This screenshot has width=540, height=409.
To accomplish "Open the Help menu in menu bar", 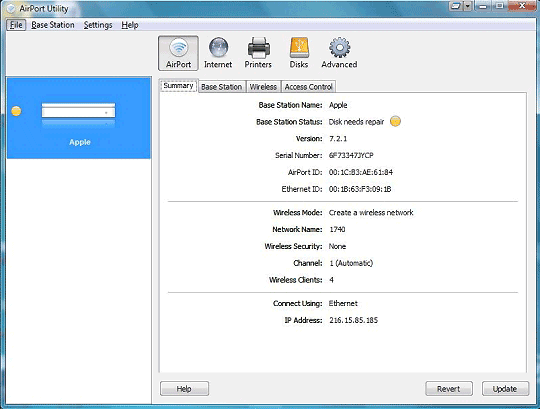I will (x=130, y=25).
